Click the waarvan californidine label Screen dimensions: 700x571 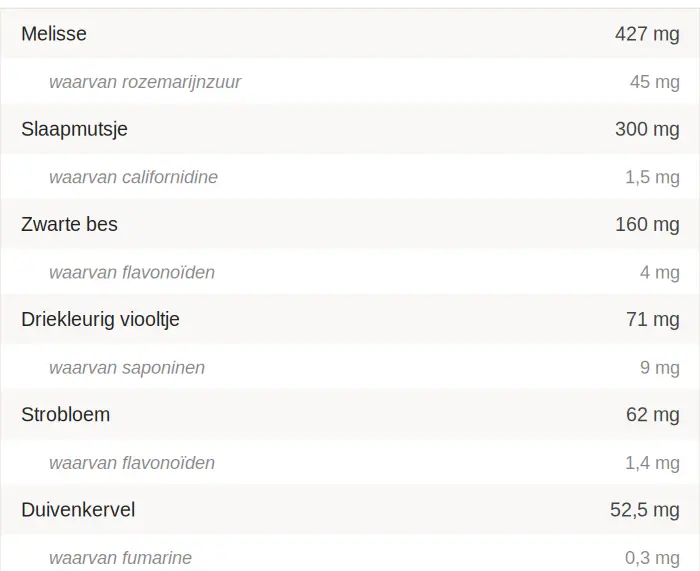point(133,177)
